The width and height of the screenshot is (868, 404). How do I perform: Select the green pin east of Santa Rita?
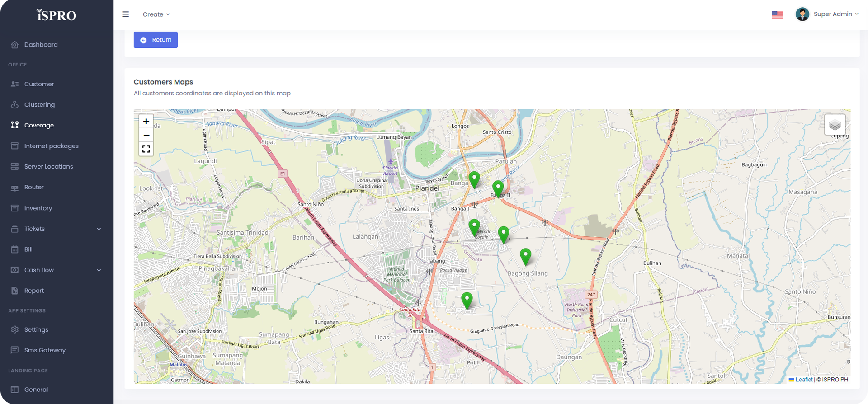[467, 301]
